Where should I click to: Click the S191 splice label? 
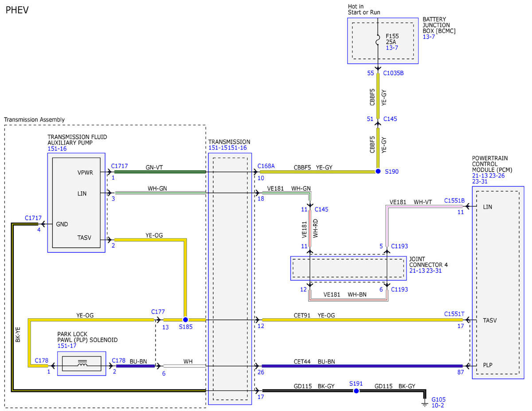(x=356, y=383)
